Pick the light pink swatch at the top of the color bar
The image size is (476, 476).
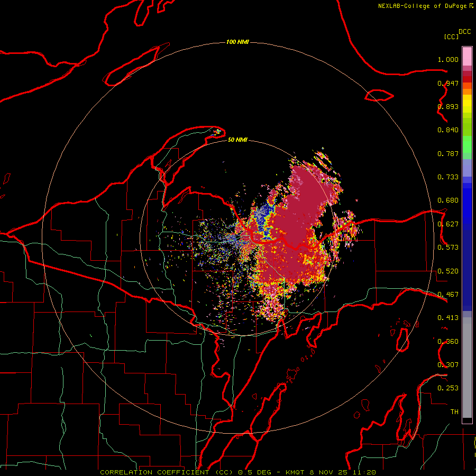pos(467,57)
